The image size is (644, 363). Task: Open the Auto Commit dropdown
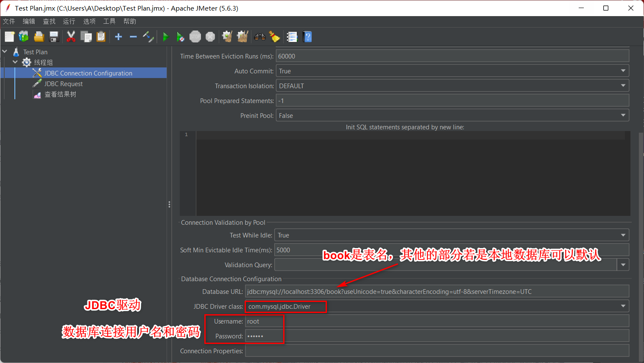coord(452,71)
